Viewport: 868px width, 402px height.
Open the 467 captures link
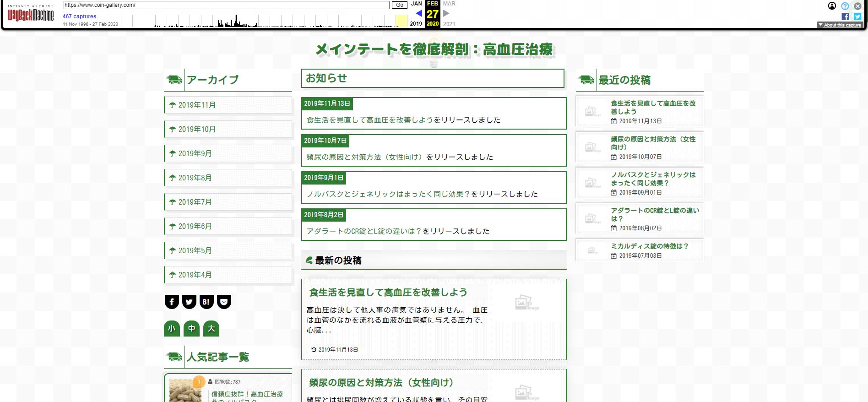[x=79, y=16]
